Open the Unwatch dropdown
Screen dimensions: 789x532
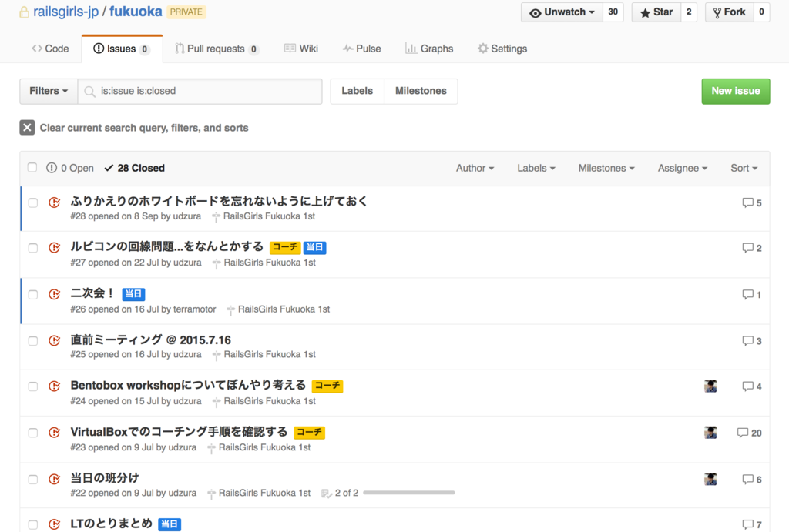[562, 12]
